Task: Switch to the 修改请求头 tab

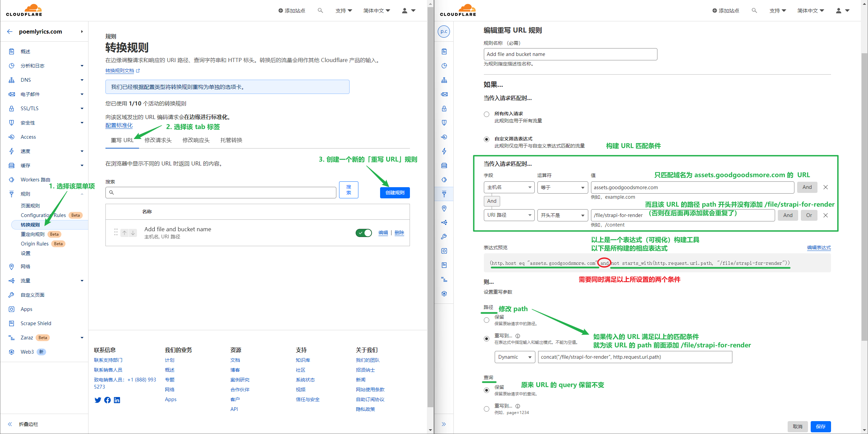Action: 158,140
